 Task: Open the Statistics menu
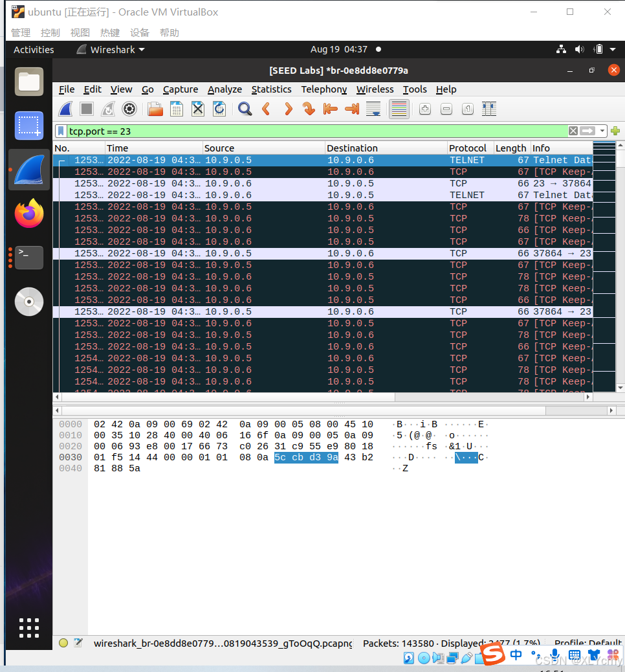(271, 89)
